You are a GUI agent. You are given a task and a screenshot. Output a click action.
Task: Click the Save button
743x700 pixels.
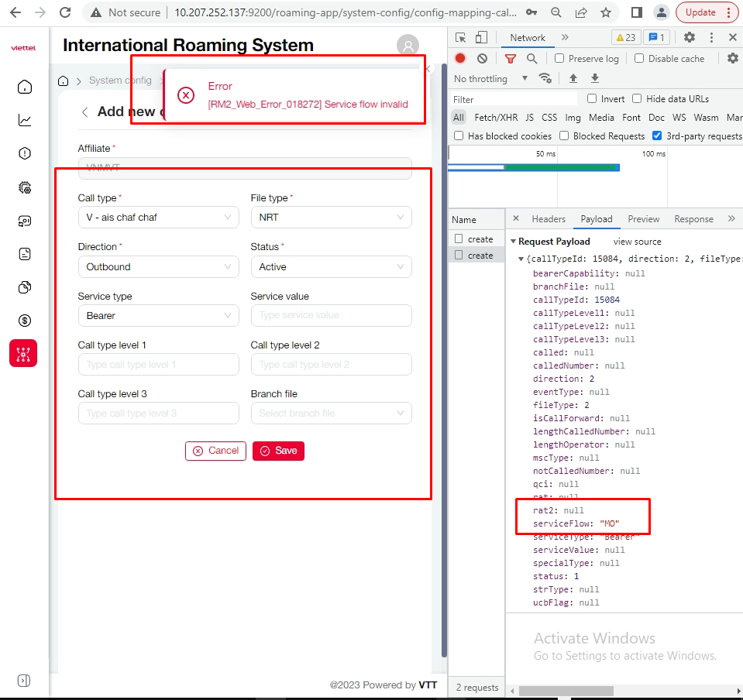(278, 451)
